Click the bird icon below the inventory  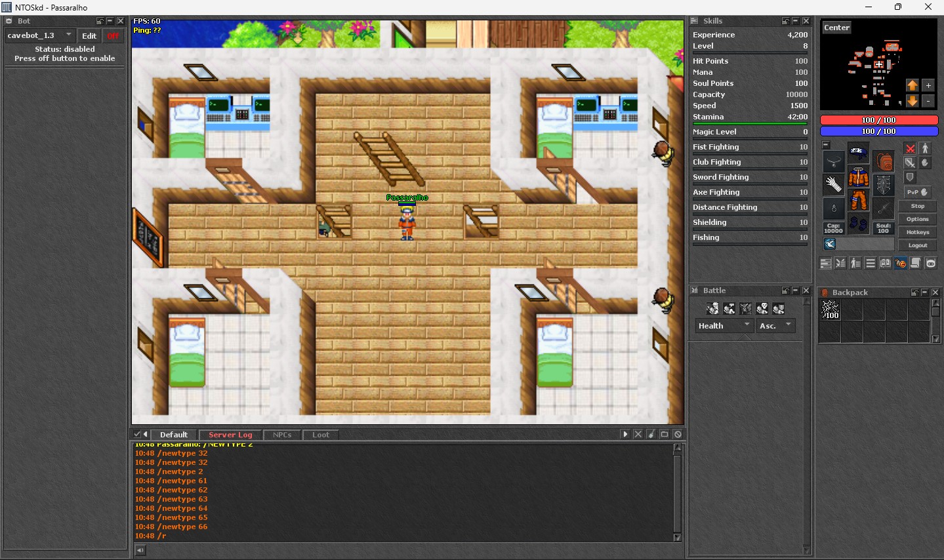click(x=830, y=244)
